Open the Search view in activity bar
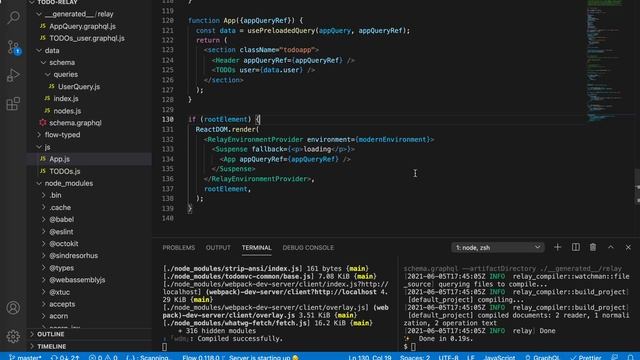 (13, 18)
